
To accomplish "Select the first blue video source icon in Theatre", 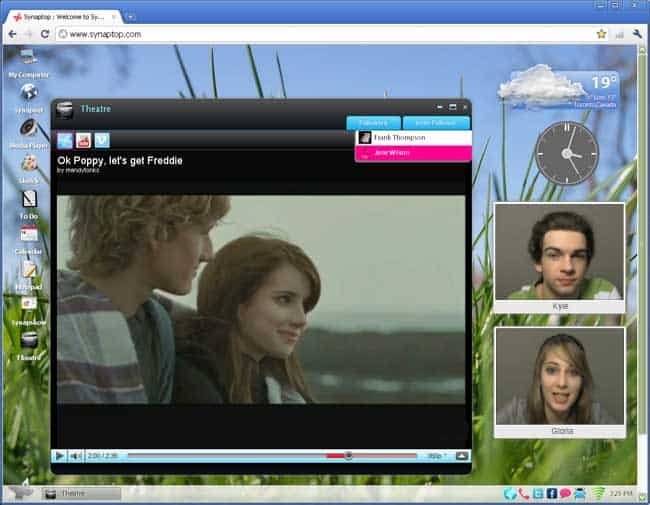I will (65, 141).
